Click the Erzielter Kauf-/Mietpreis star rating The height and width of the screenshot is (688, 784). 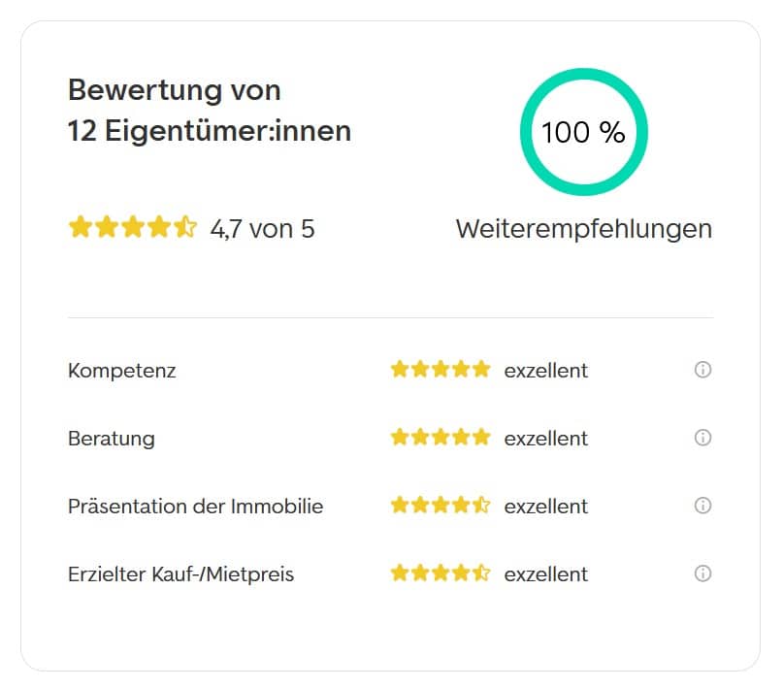tap(441, 573)
